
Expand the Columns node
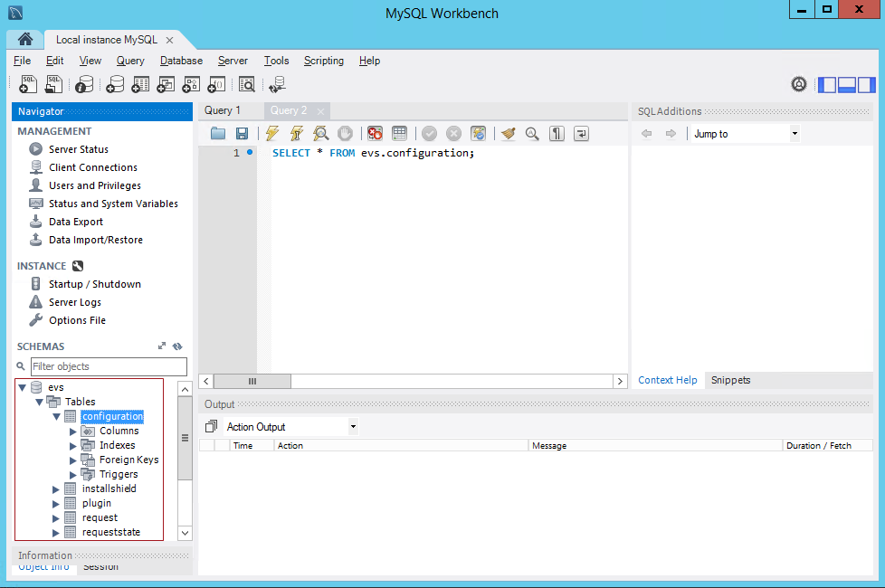72,432
